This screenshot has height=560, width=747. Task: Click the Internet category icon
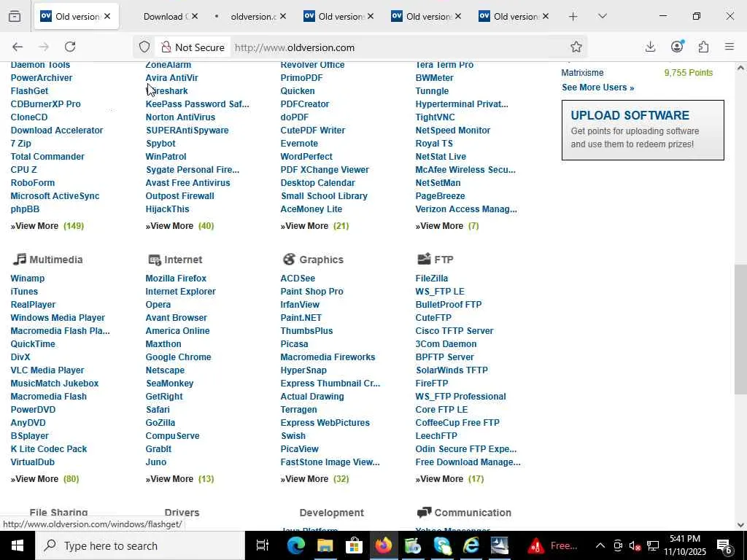click(x=155, y=260)
